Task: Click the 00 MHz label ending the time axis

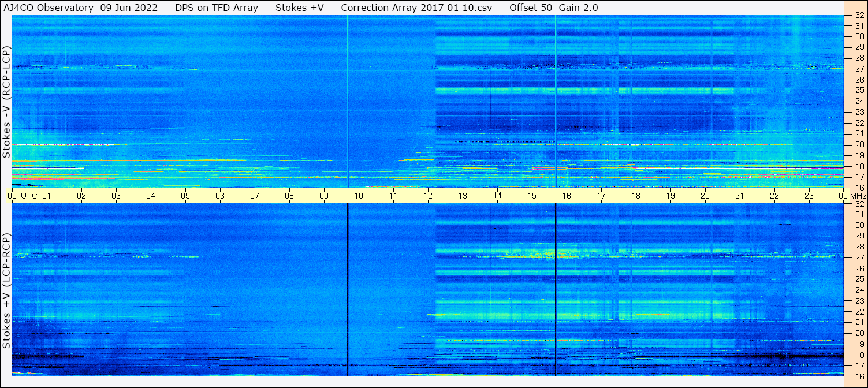Action: tap(852, 196)
